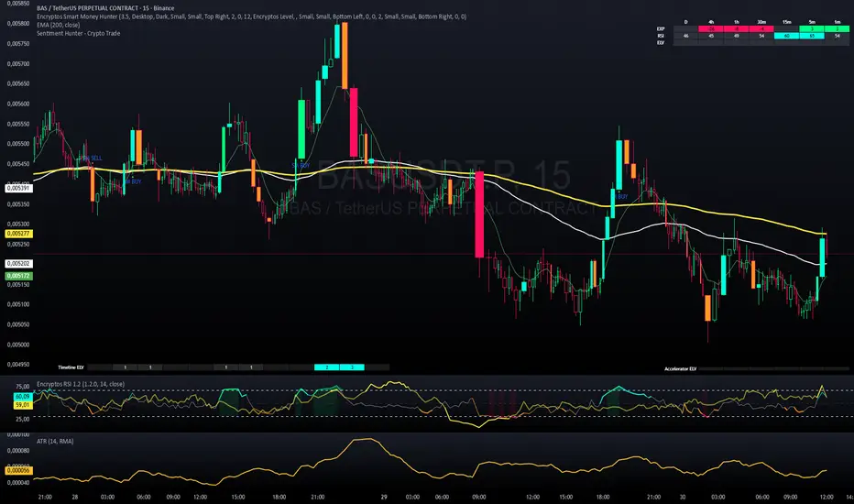Click the SELL signal label on chart

(92, 158)
